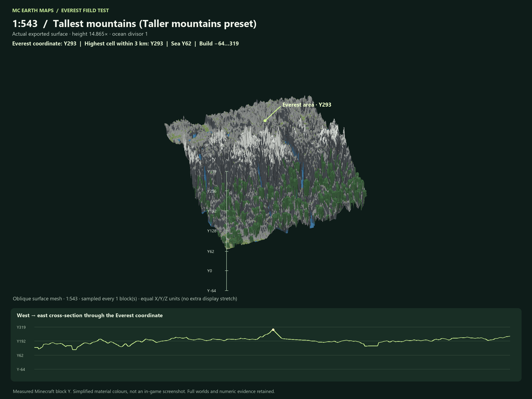Click the Y0 tick label on the mesh axis
532x399 pixels.
click(209, 271)
